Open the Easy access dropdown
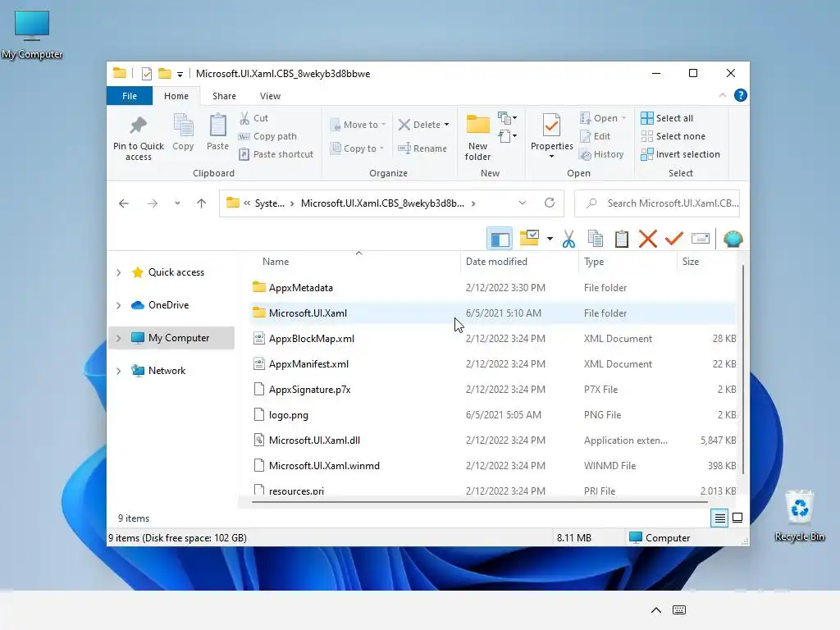Viewport: 840px width, 630px height. tap(507, 136)
